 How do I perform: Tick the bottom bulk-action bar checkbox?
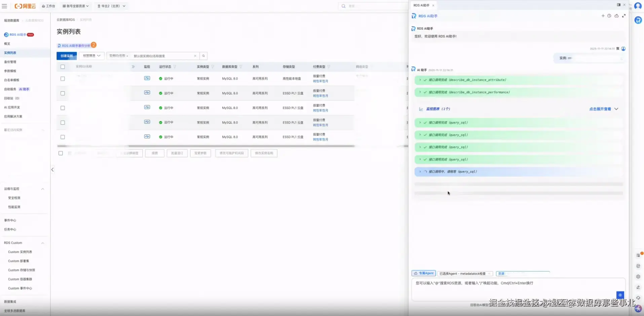click(61, 153)
